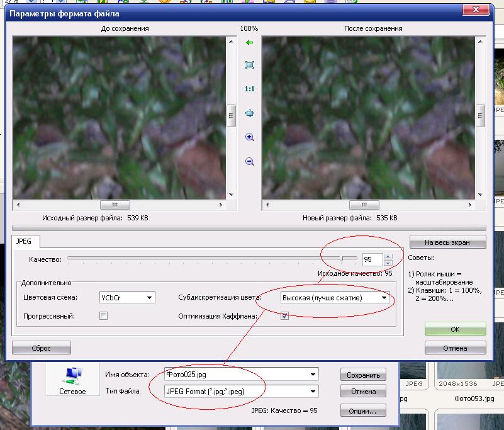Set preview to 1:1 scale
Image resolution: width=504 pixels, height=430 pixels.
(249, 89)
